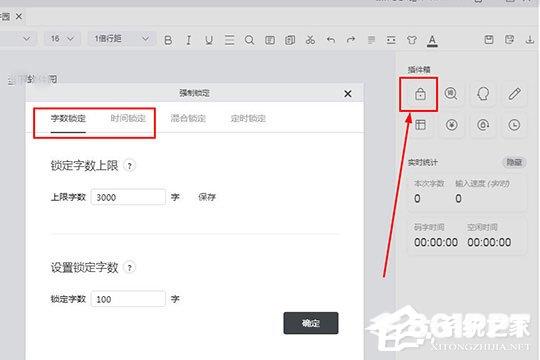Viewport: 540px width, 360px height.
Task: Click help icon beside 锁定字数上限
Action: tap(129, 166)
